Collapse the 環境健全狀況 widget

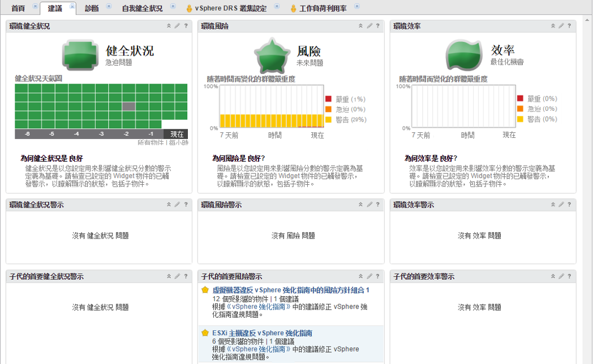[x=169, y=26]
